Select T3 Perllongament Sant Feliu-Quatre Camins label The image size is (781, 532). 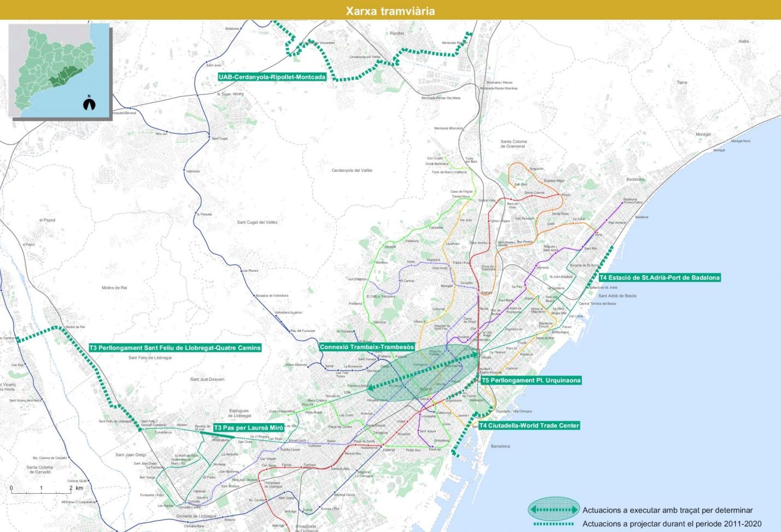coord(175,348)
